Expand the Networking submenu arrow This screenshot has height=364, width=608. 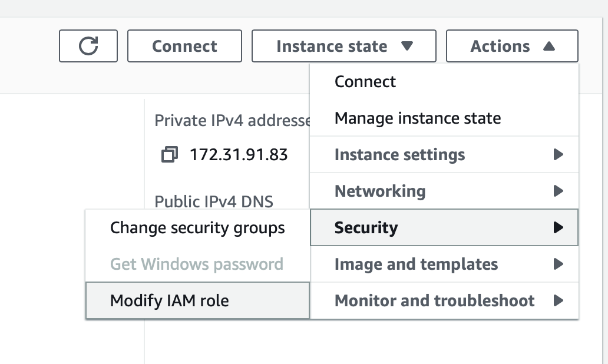pyautogui.click(x=559, y=191)
